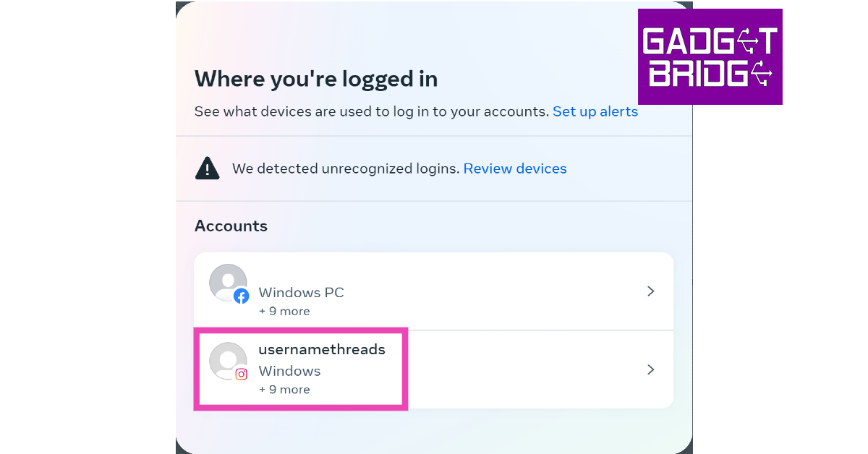Viewport: 868px width, 454px height.
Task: Show "+ 9 more" devices under Windows PC
Action: 284,312
